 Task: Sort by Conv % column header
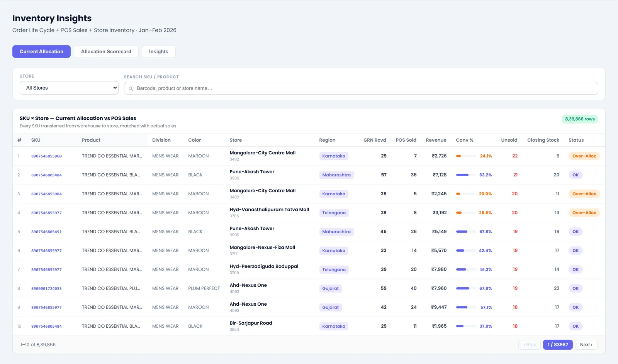click(x=465, y=140)
